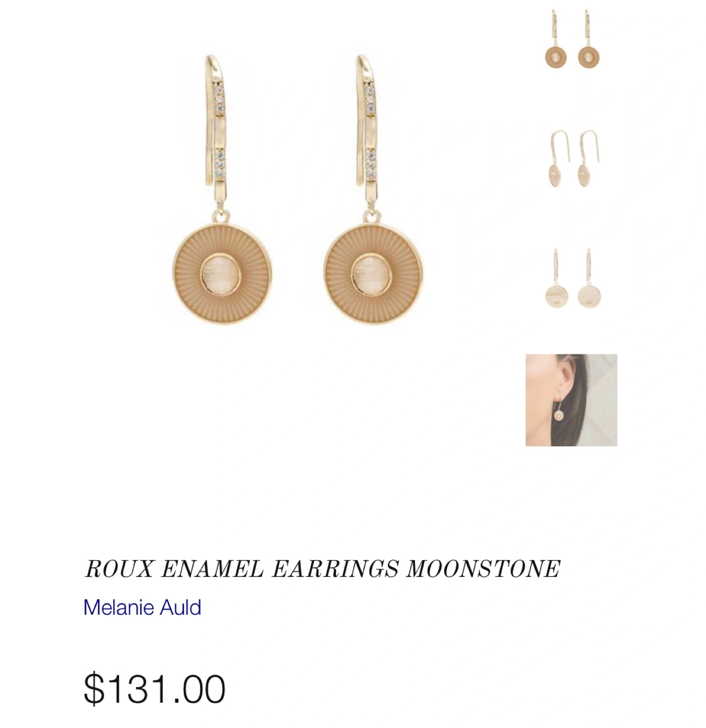This screenshot has height=728, width=706.
Task: Select the model wearing earring thumbnail
Action: pos(572,400)
